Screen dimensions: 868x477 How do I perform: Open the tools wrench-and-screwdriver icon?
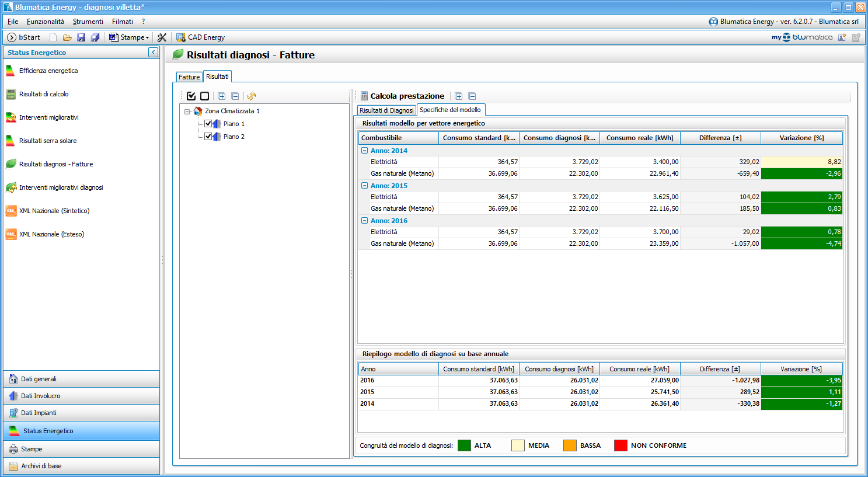pos(162,37)
